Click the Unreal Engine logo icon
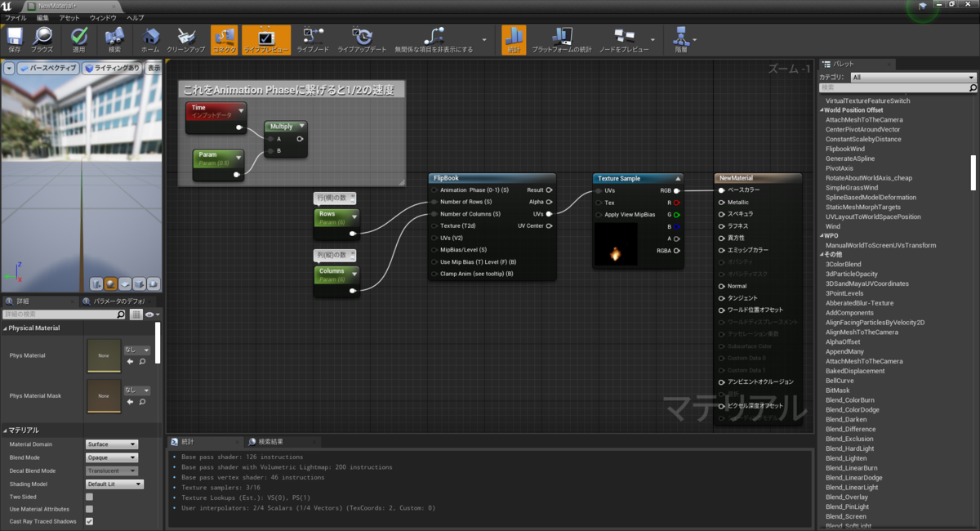980x531 pixels. (8, 7)
